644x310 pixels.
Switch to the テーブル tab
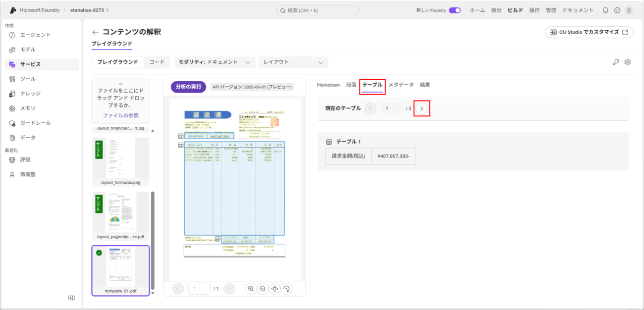pos(373,85)
